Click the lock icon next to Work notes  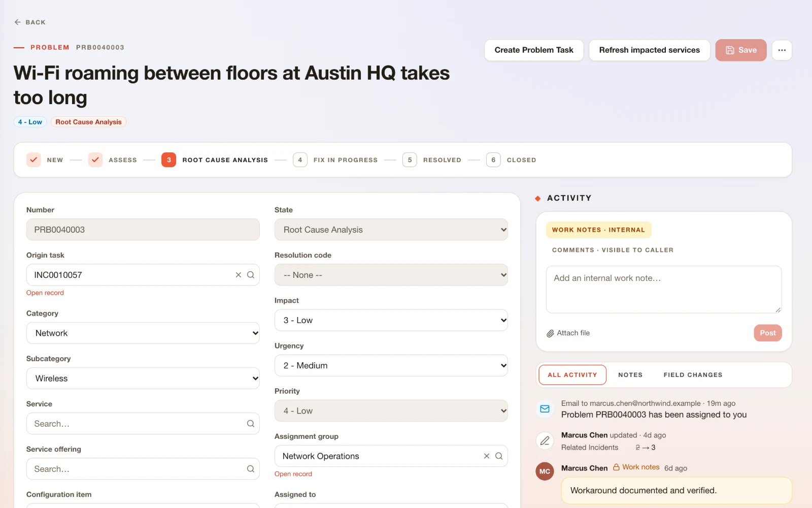click(616, 467)
